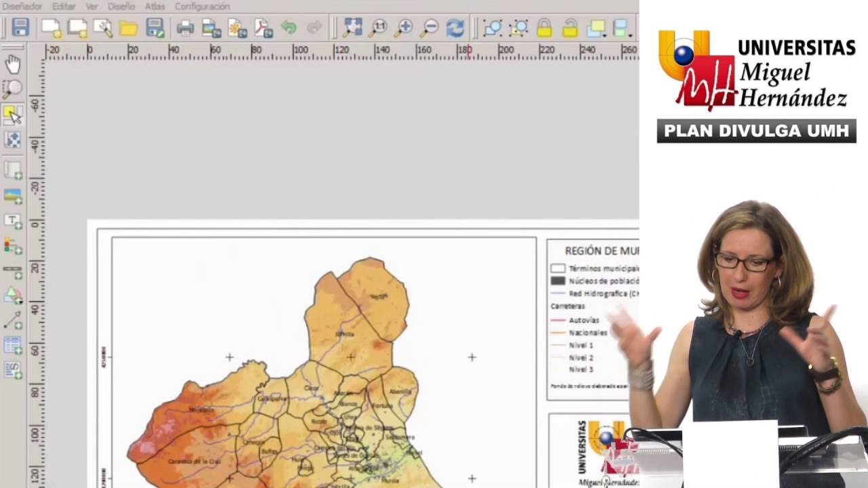This screenshot has height=488, width=868.
Task: Click the Murcia region map item
Action: pos(324,362)
